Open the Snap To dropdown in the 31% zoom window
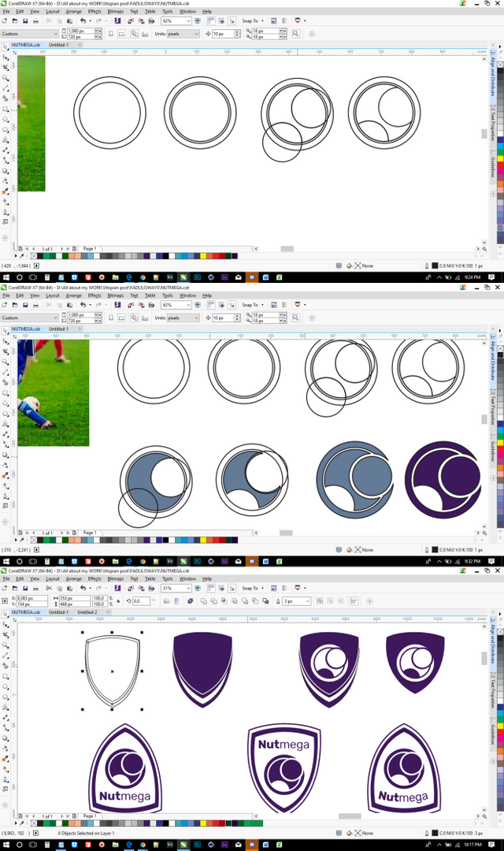Image resolution: width=504 pixels, height=851 pixels. tap(253, 588)
